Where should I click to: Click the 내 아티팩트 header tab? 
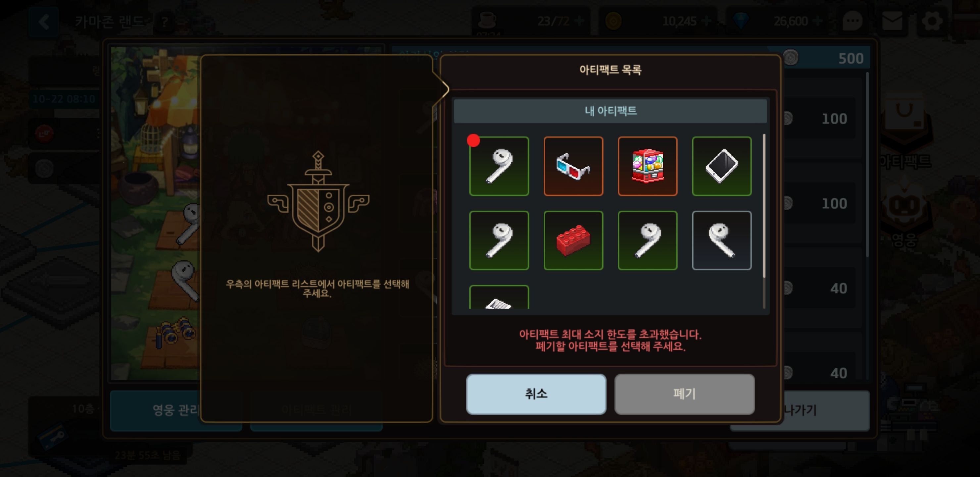tap(610, 111)
